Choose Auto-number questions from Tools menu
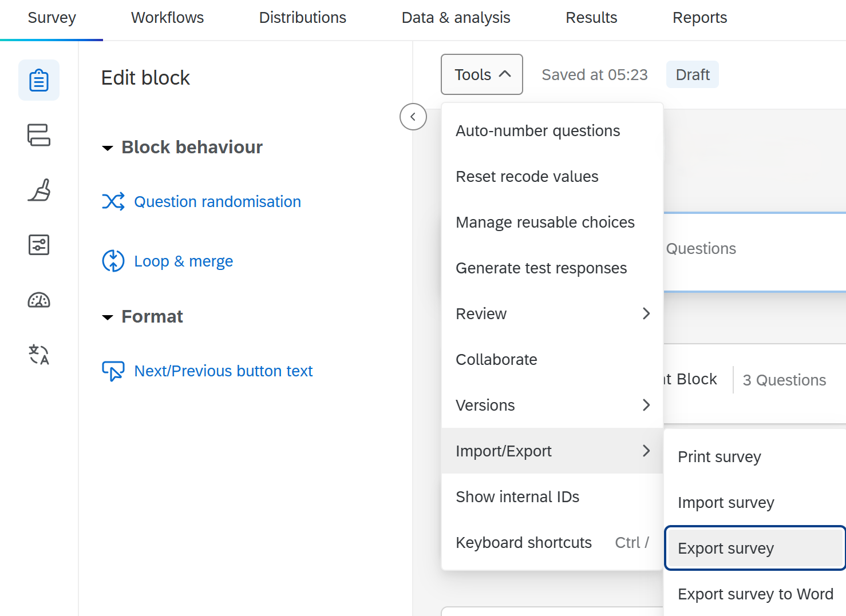 [552, 130]
